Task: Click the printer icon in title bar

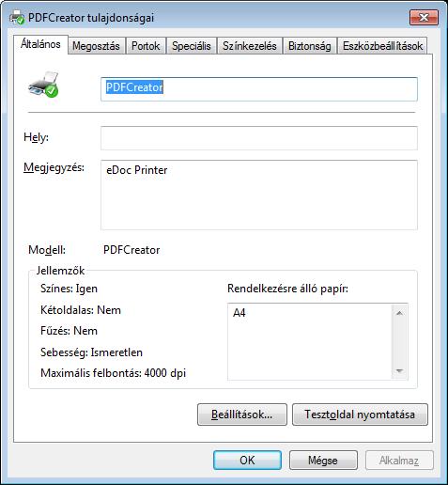Action: 17,17
